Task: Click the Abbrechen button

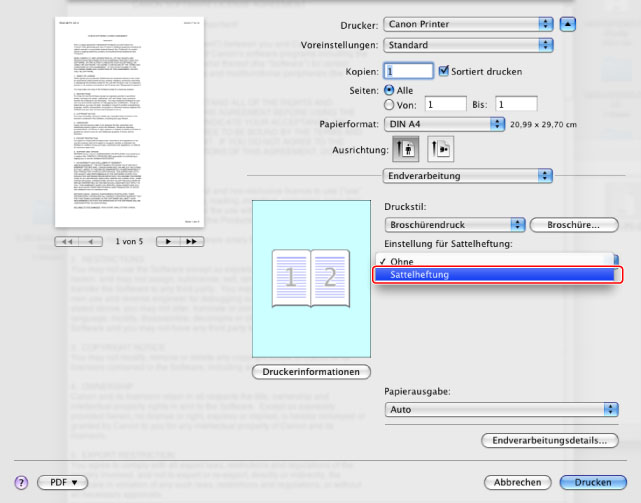Action: [517, 482]
